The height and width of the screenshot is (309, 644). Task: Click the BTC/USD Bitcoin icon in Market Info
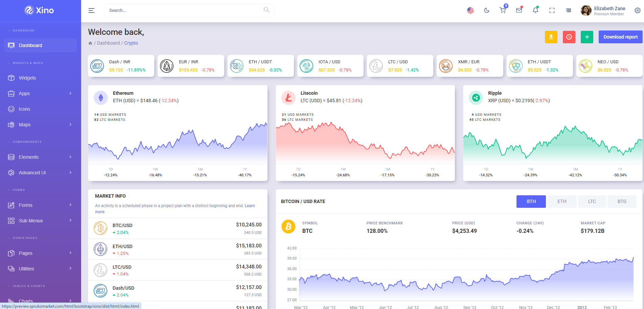click(x=100, y=228)
